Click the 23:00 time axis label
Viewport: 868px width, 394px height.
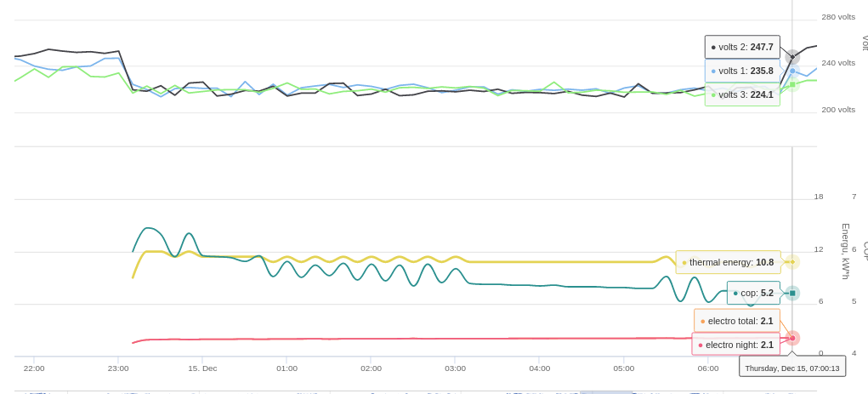118,368
